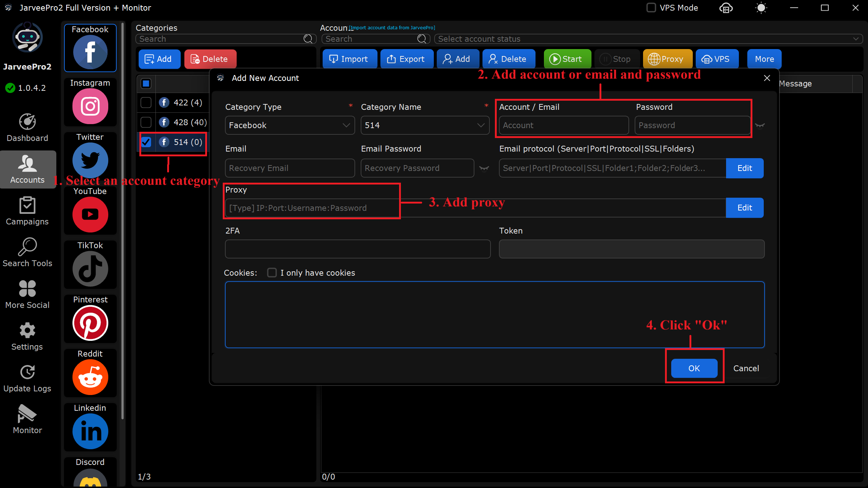Confirm with the OK button
Screen dimensions: 868x488
[694, 368]
